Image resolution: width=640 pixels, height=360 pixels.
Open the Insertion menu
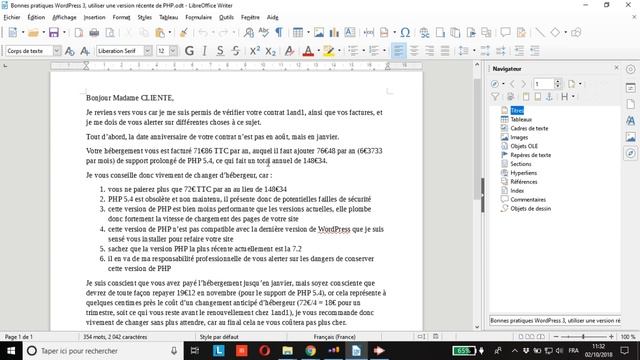click(x=94, y=17)
